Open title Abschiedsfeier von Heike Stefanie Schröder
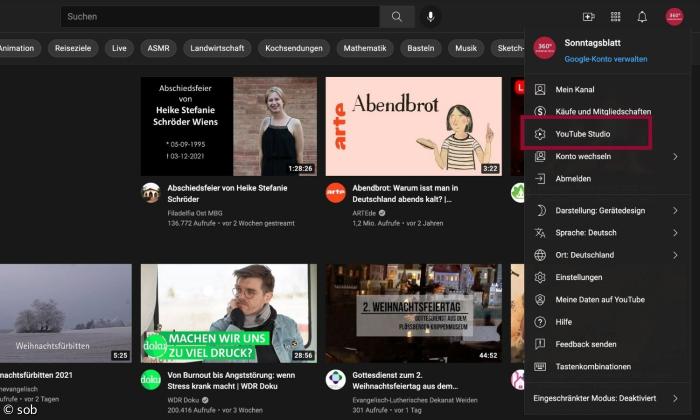This screenshot has width=700, height=420. [227, 194]
